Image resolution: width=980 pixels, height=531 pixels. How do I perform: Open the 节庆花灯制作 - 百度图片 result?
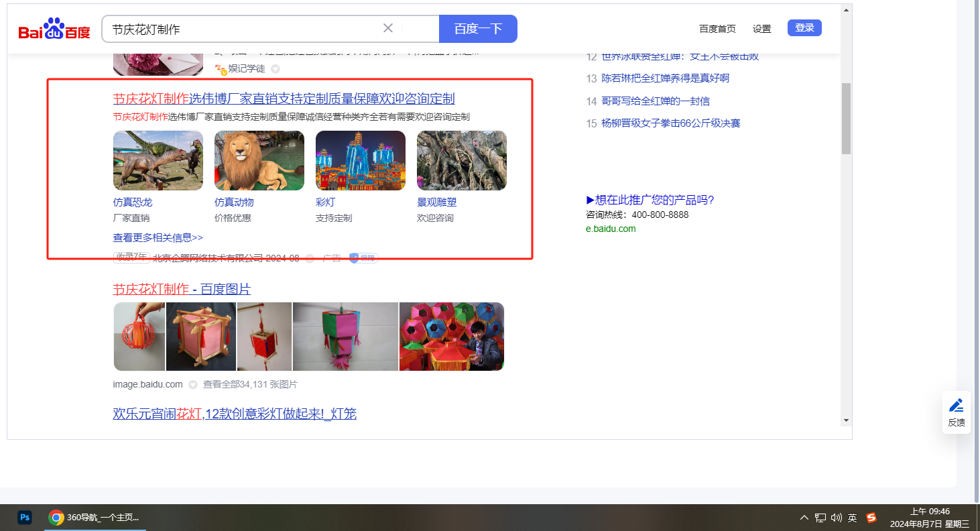(x=182, y=289)
